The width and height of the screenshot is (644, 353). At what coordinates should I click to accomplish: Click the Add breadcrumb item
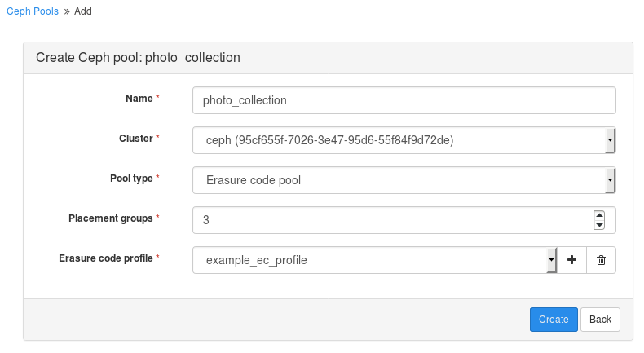[83, 12]
